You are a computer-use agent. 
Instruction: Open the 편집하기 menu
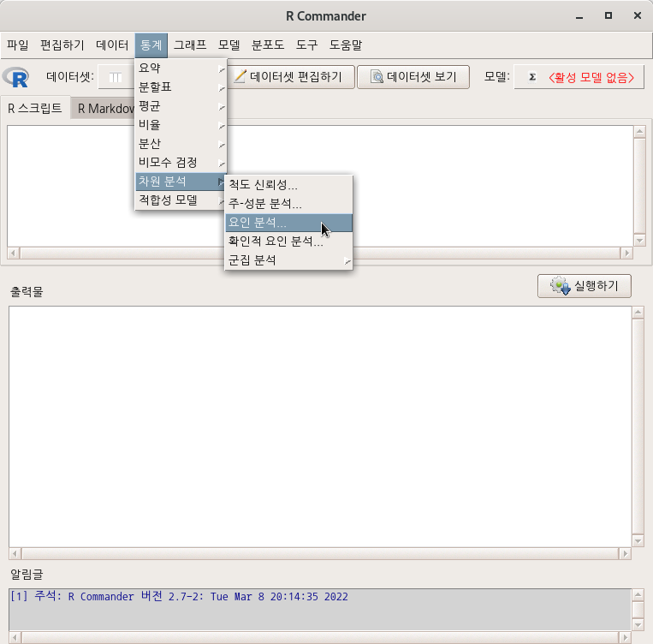click(62, 45)
